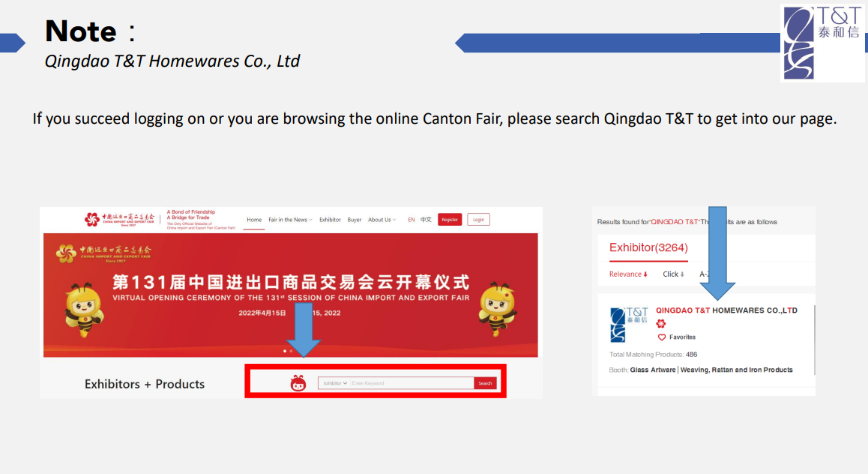Image resolution: width=868 pixels, height=474 pixels.
Task: Expand the About Us menu
Action: tap(382, 220)
